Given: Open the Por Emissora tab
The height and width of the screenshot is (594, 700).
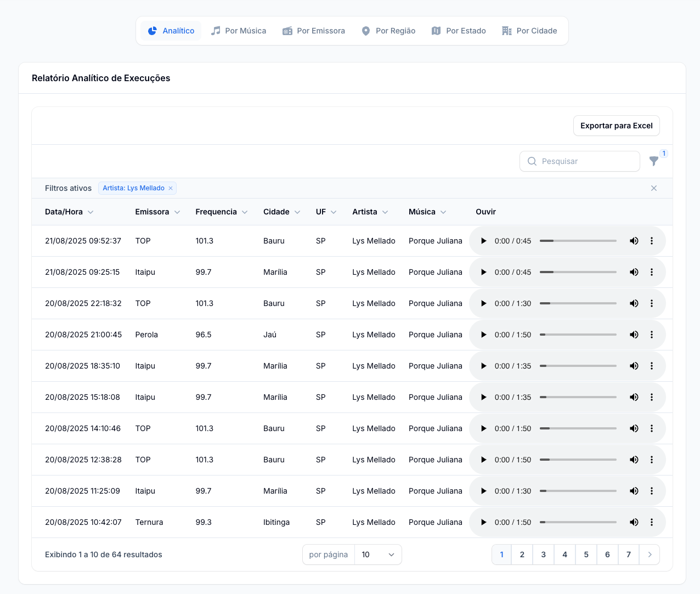Looking at the screenshot, I should point(314,31).
